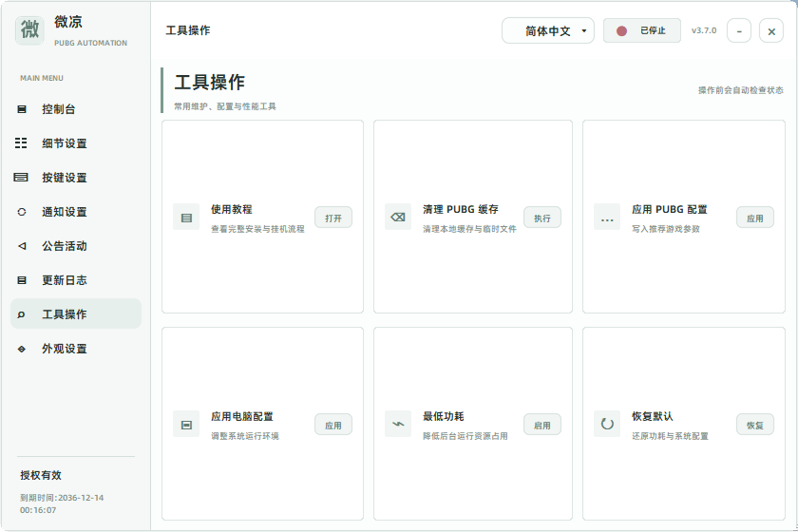Click the 常用维护、配置与性能工具 subtitle
Image resolution: width=798 pixels, height=532 pixels.
(x=225, y=106)
